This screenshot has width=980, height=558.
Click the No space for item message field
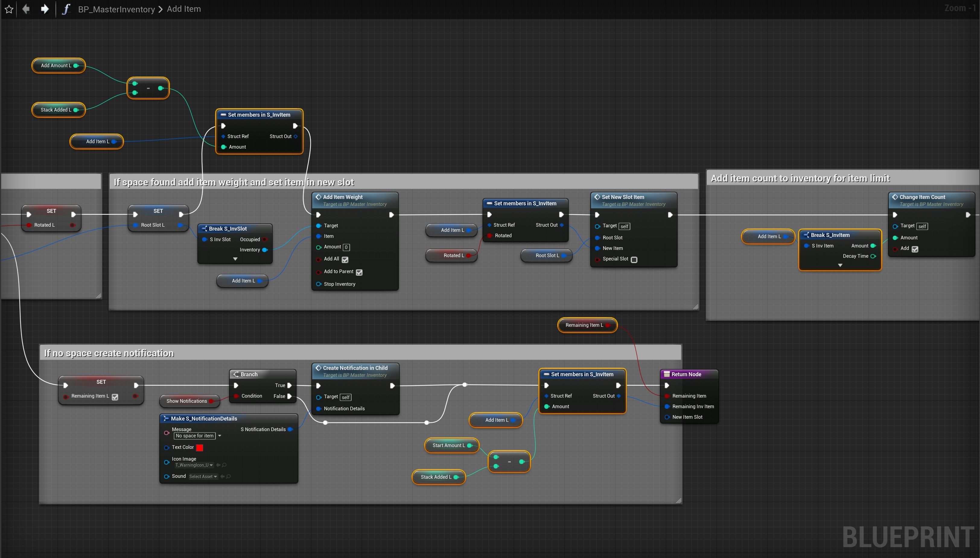pyautogui.click(x=195, y=436)
